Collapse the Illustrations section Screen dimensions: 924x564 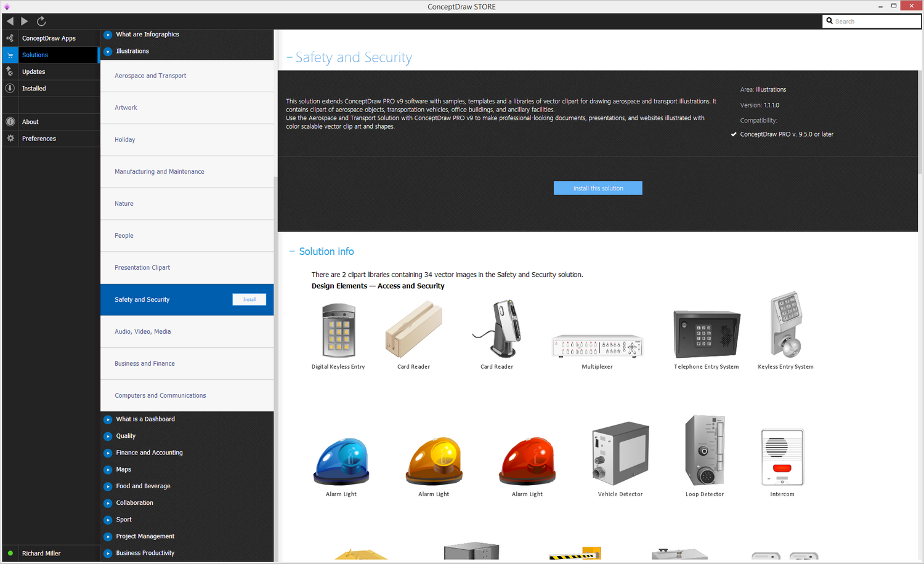tap(108, 51)
